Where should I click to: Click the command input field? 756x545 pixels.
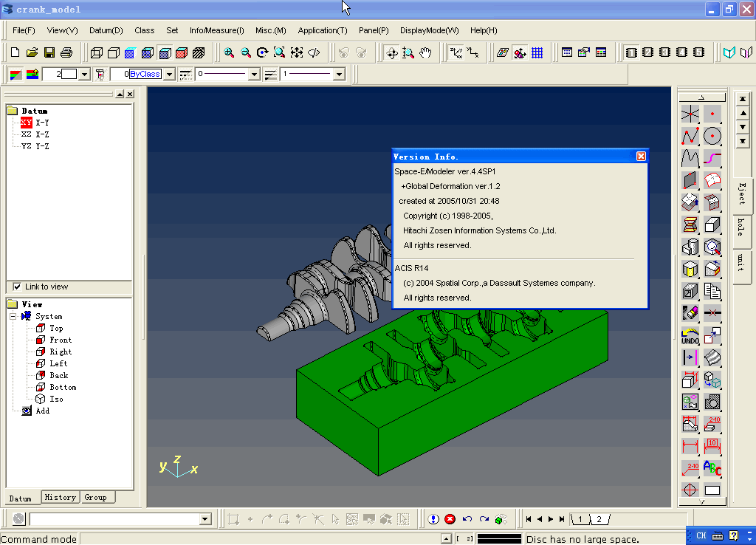tap(114, 519)
